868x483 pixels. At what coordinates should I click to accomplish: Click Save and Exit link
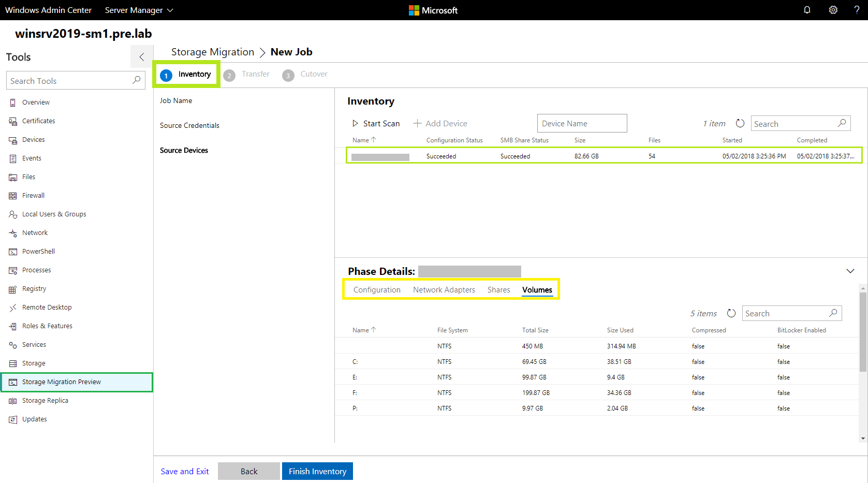[185, 471]
